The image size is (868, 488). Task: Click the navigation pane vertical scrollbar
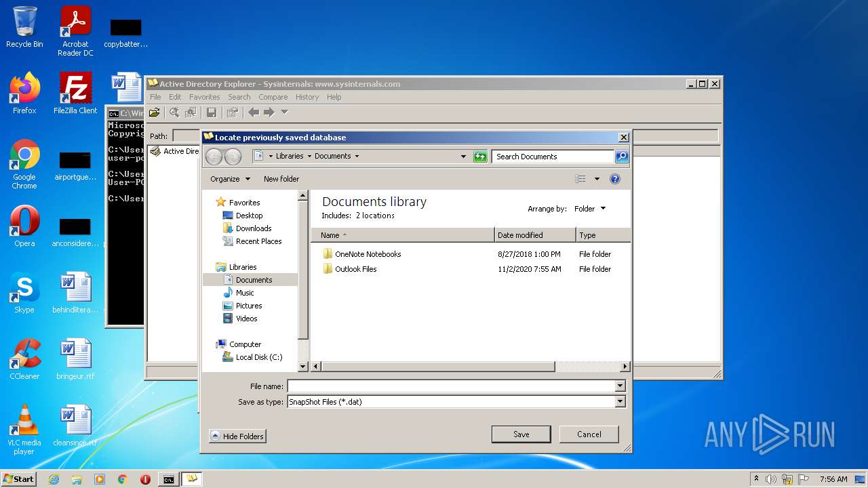(303, 270)
